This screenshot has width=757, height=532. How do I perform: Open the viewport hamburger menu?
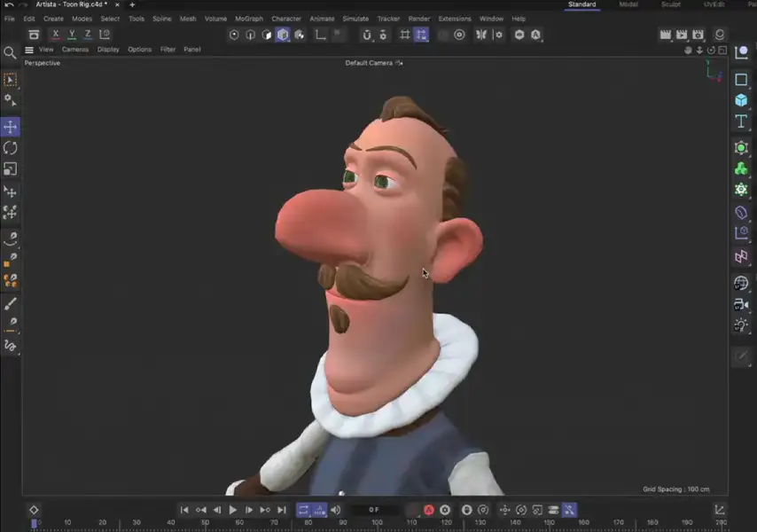[29, 50]
